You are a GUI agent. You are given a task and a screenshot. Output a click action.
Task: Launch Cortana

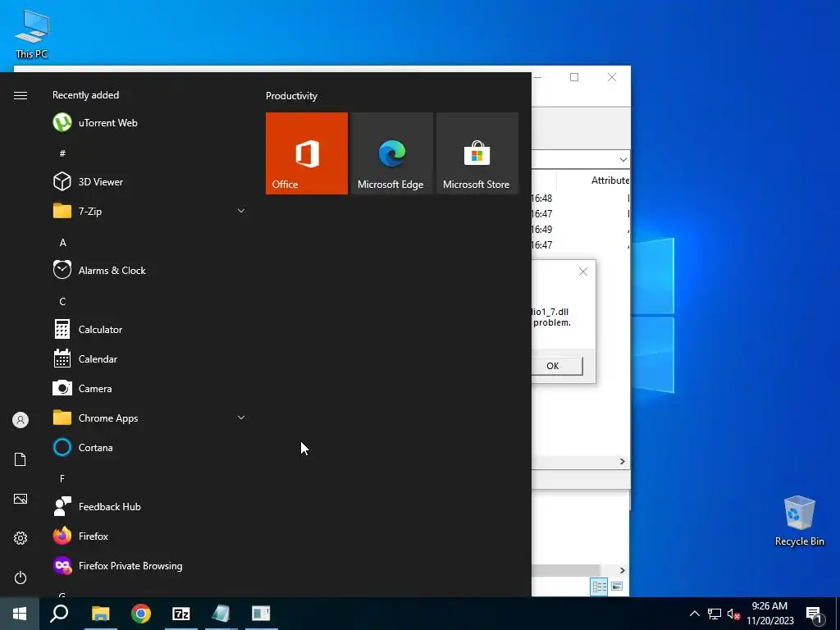click(149, 447)
